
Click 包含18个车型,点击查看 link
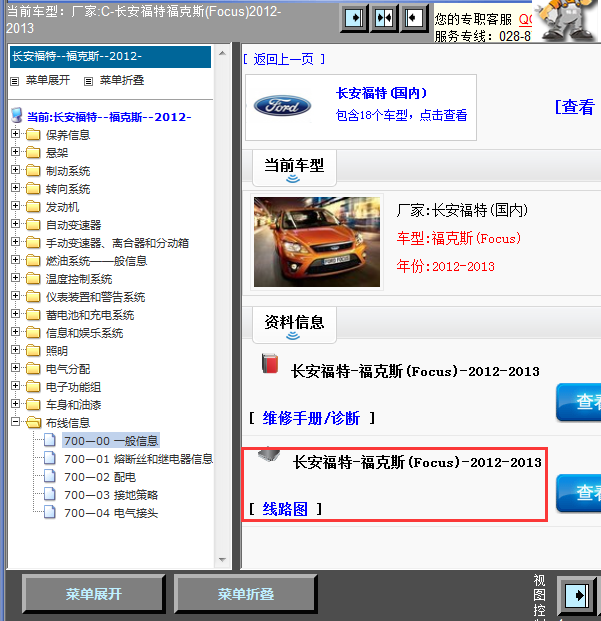tap(401, 115)
